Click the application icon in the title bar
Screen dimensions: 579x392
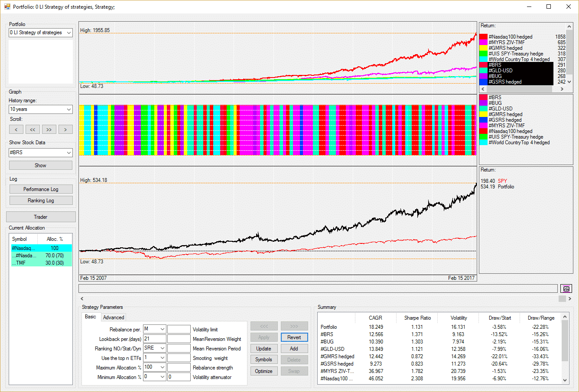point(7,6)
